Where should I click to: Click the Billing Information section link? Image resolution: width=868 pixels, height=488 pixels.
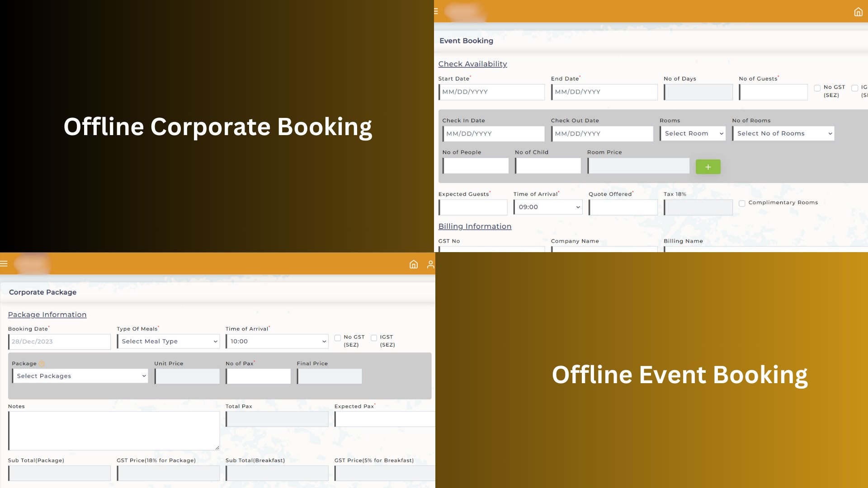click(475, 226)
